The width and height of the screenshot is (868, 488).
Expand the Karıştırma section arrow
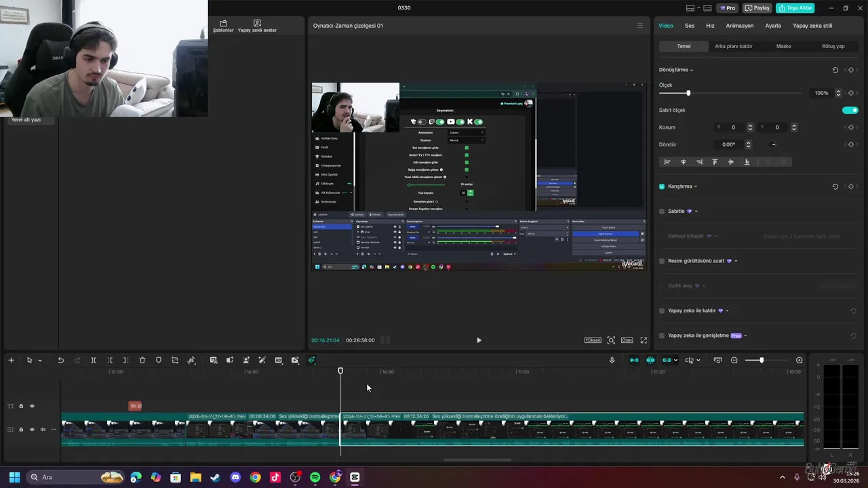pyautogui.click(x=696, y=187)
